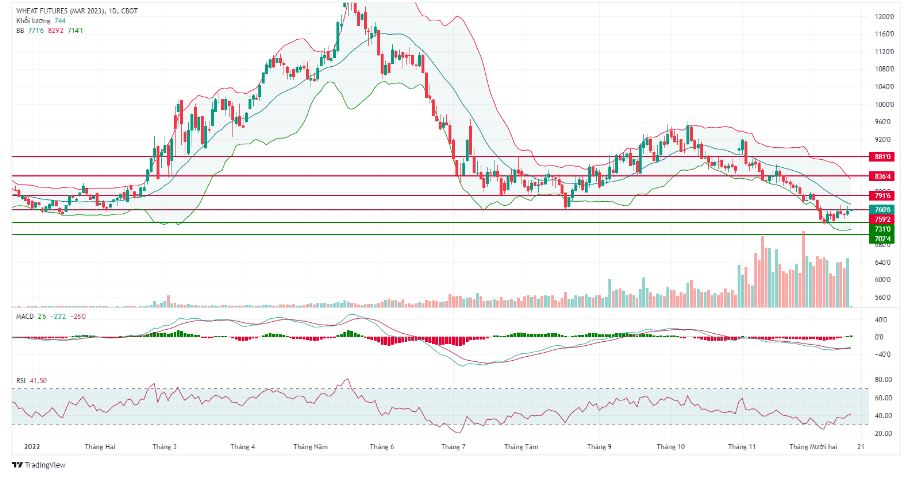Click the TradingView logo icon
The height and width of the screenshot is (479, 909).
[17, 465]
